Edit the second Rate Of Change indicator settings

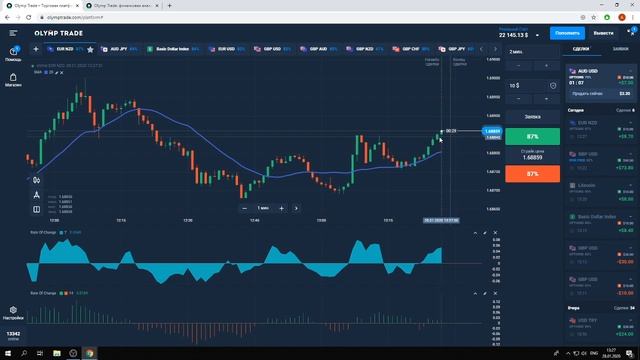coord(485,293)
